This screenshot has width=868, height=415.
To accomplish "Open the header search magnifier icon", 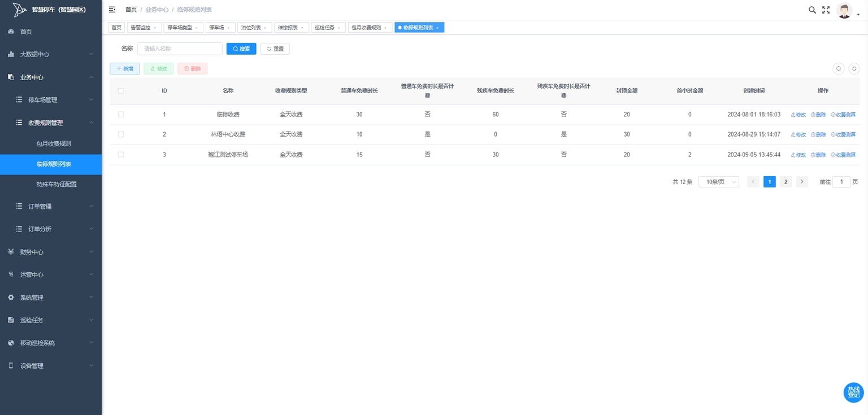I will 812,10.
